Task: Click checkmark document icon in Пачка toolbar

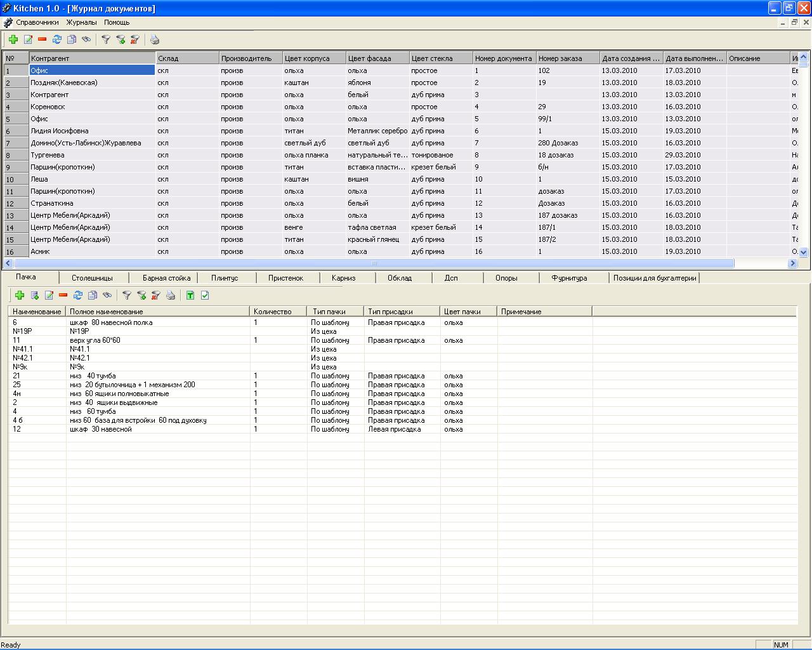Action: 205,295
